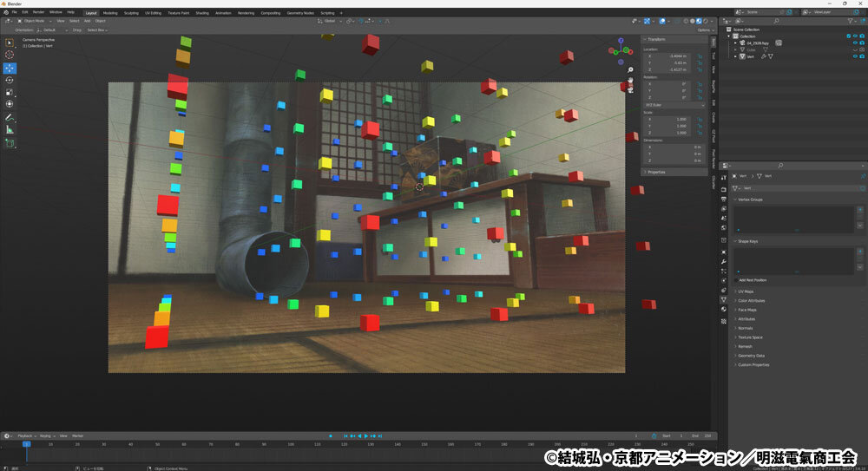Hide the Vert object with its eye icon
This screenshot has height=471, width=868.
855,56
